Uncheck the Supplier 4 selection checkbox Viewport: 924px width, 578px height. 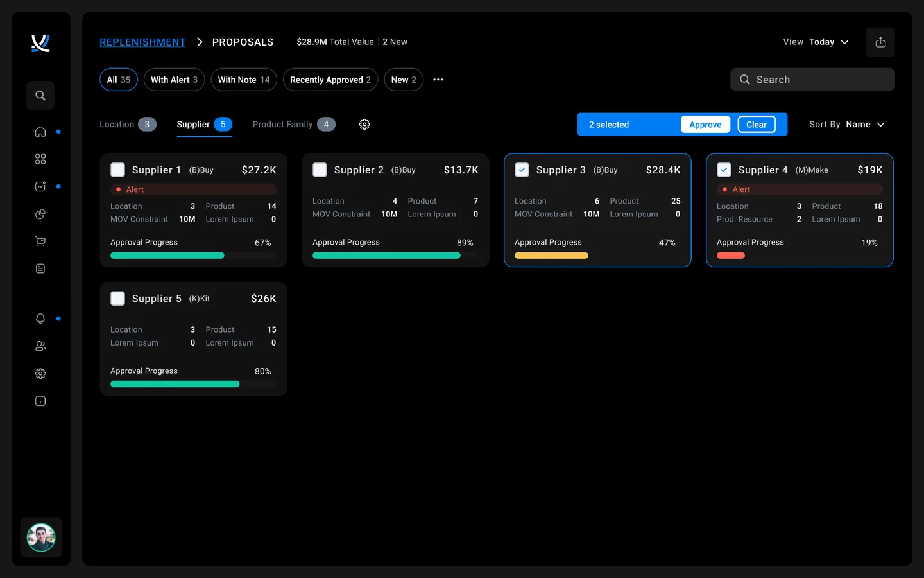[x=724, y=170]
